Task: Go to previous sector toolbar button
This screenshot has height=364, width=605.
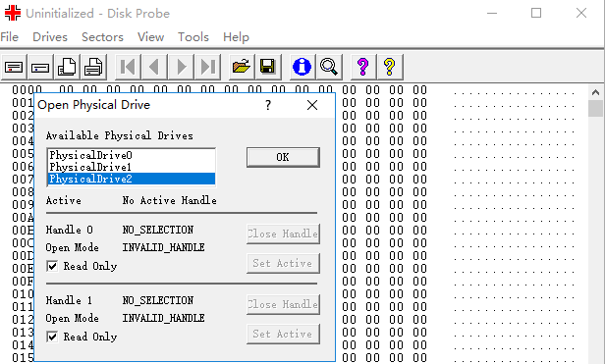Action: (x=154, y=67)
